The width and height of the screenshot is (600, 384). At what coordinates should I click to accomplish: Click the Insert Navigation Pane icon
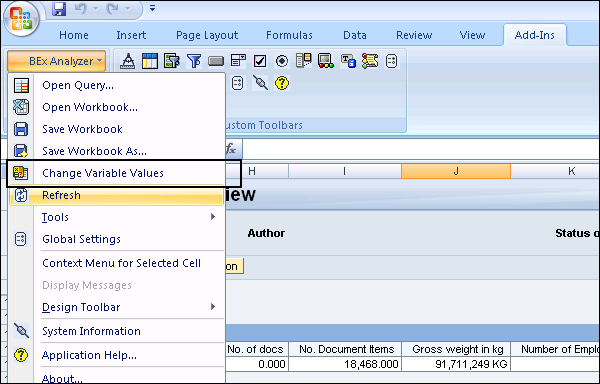[172, 61]
